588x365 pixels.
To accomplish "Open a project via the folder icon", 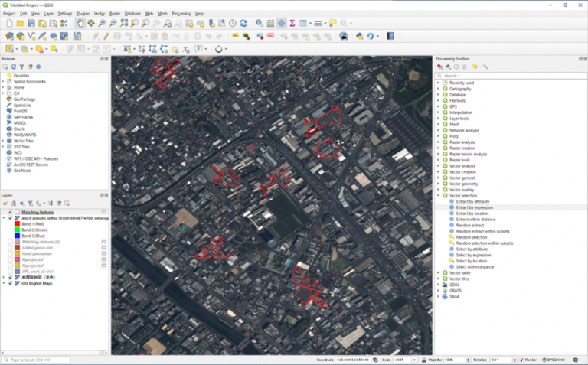I will 20,23.
